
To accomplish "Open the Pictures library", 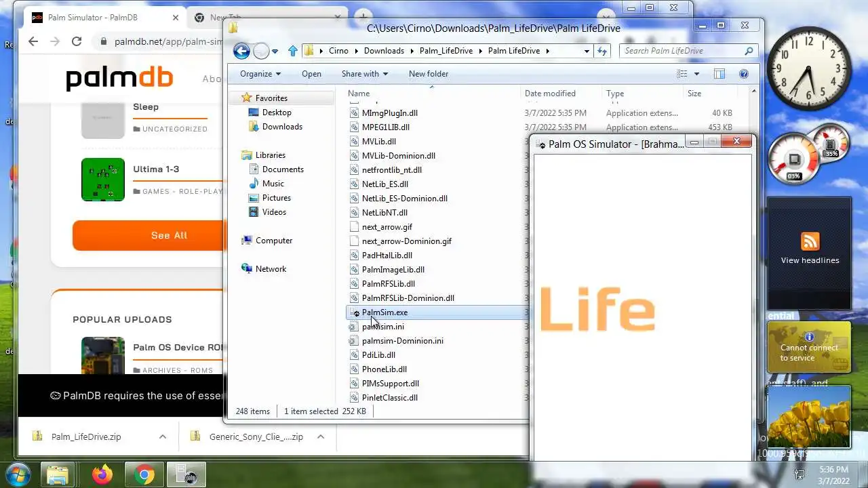I will (x=277, y=198).
